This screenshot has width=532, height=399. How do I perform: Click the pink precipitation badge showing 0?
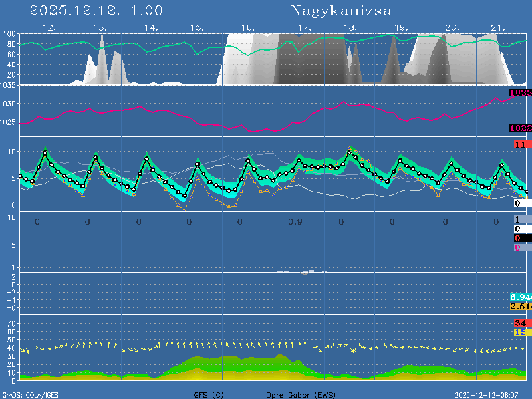tap(517, 247)
